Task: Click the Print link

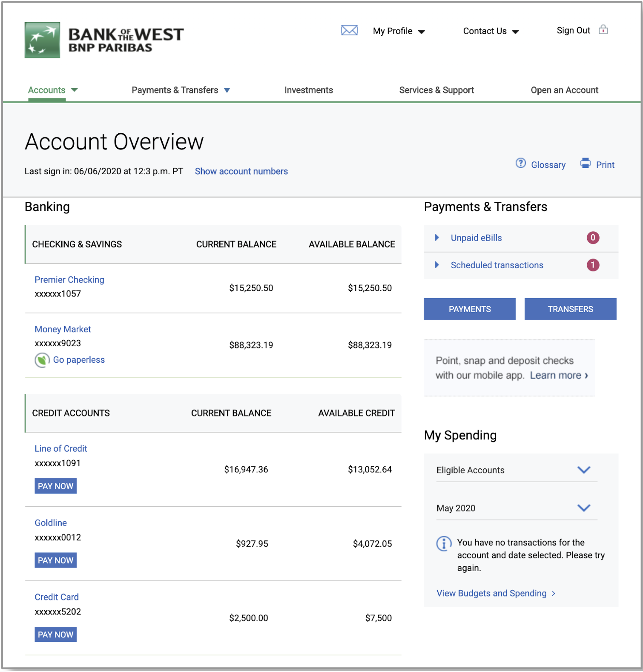Action: pos(605,165)
